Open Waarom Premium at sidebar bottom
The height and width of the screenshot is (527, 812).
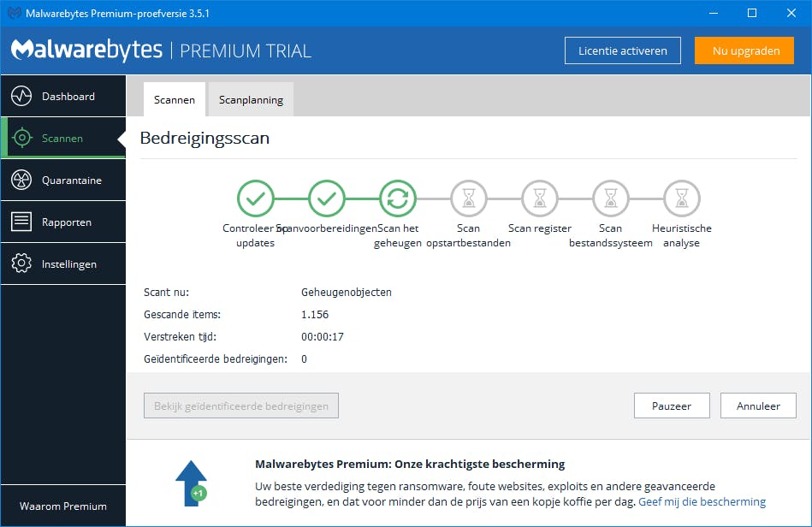click(x=63, y=506)
